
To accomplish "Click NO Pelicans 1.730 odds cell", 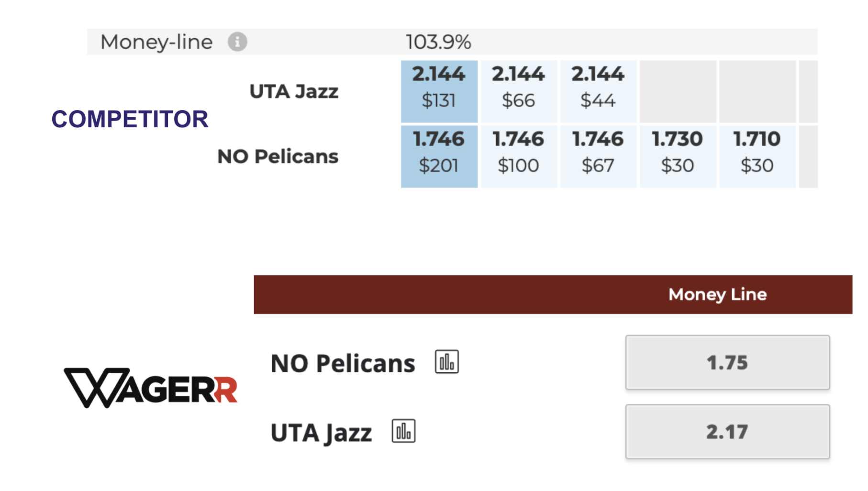I will click(678, 156).
